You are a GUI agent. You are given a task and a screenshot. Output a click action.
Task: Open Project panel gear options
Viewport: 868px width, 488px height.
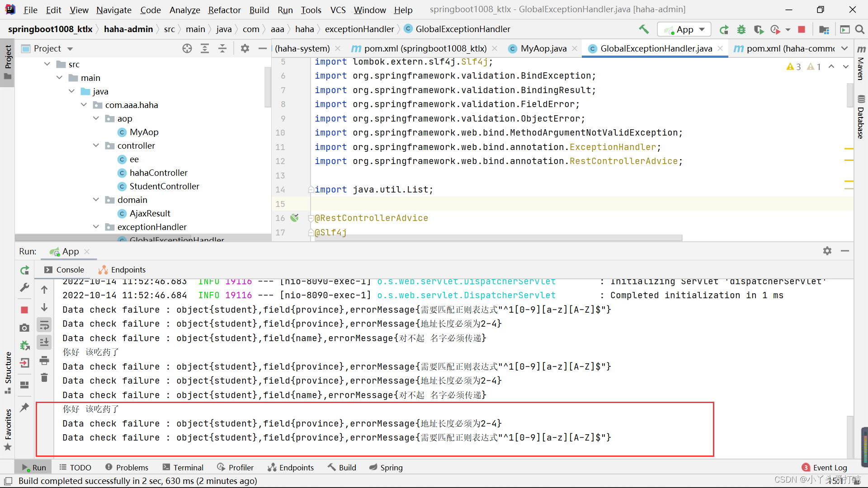245,48
